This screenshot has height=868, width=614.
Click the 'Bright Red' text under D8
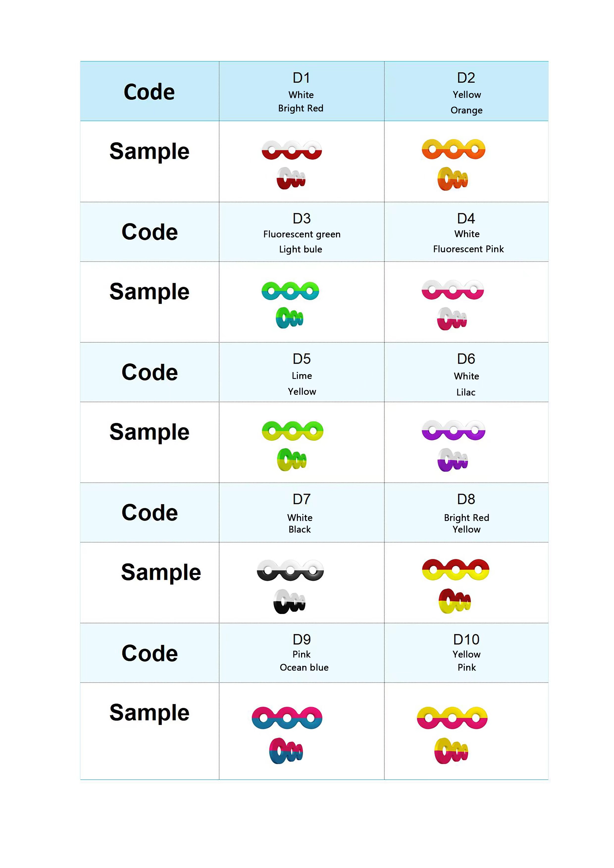(466, 518)
